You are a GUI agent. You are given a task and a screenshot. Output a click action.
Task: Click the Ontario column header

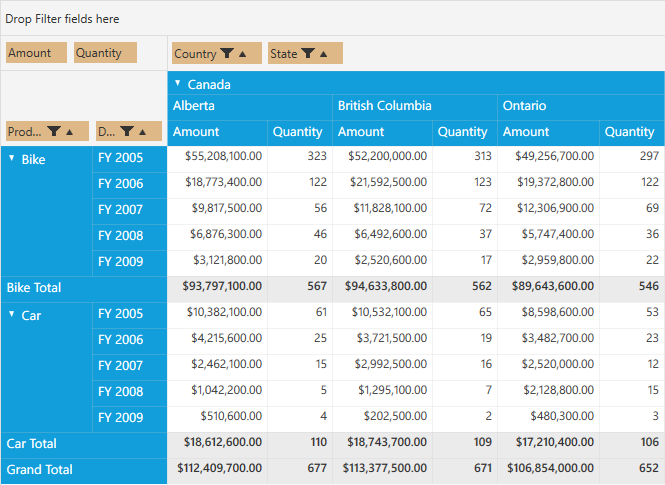(x=581, y=106)
